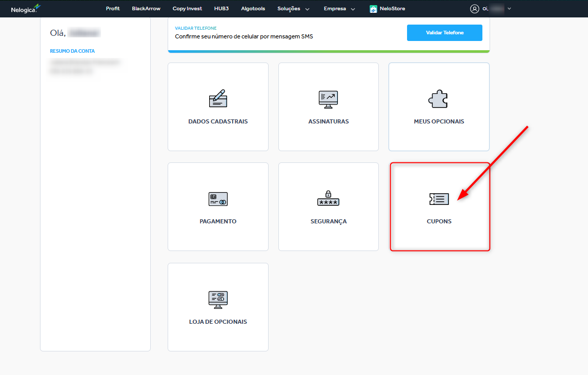
Task: Click the Algotools navigation link
Action: coord(253,9)
